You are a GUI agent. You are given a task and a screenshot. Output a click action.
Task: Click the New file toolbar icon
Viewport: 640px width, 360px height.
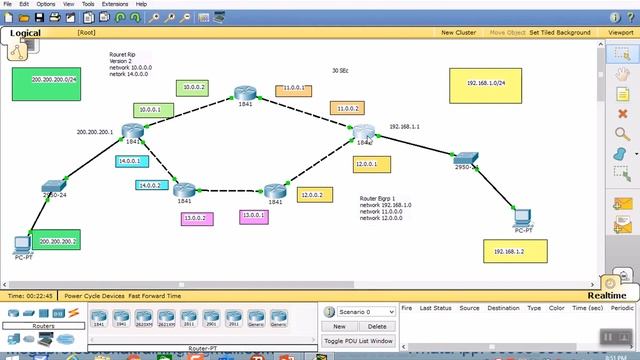[x=9, y=18]
